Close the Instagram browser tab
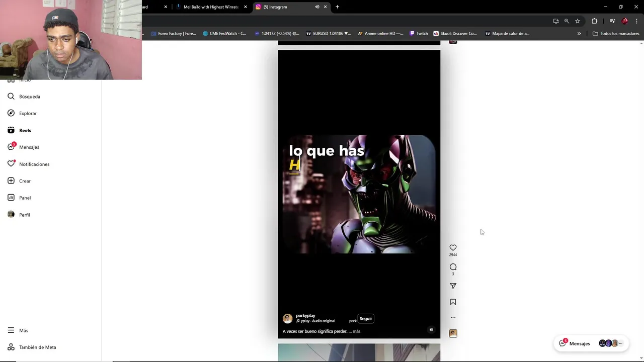 pos(325,7)
